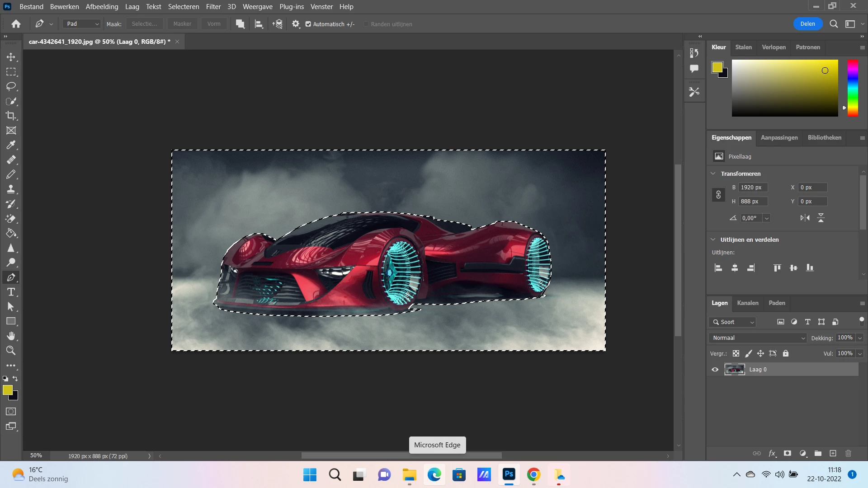Viewport: 868px width, 488px height.
Task: Hide the Laag 0 layer visibility
Action: pyautogui.click(x=715, y=370)
